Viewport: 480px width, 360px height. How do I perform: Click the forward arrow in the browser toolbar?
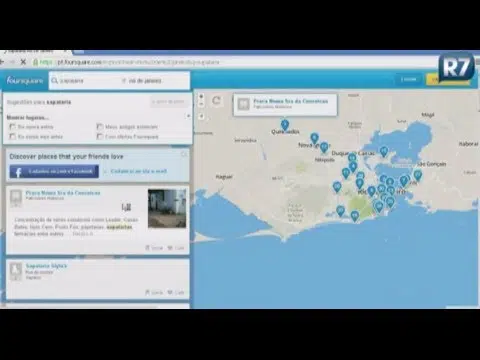pos(12,62)
